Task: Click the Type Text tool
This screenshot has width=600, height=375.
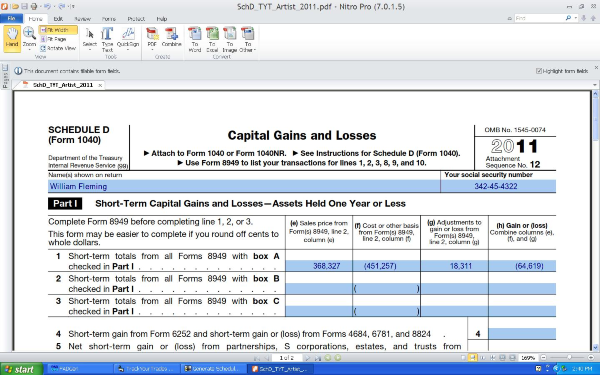Action: tap(107, 39)
